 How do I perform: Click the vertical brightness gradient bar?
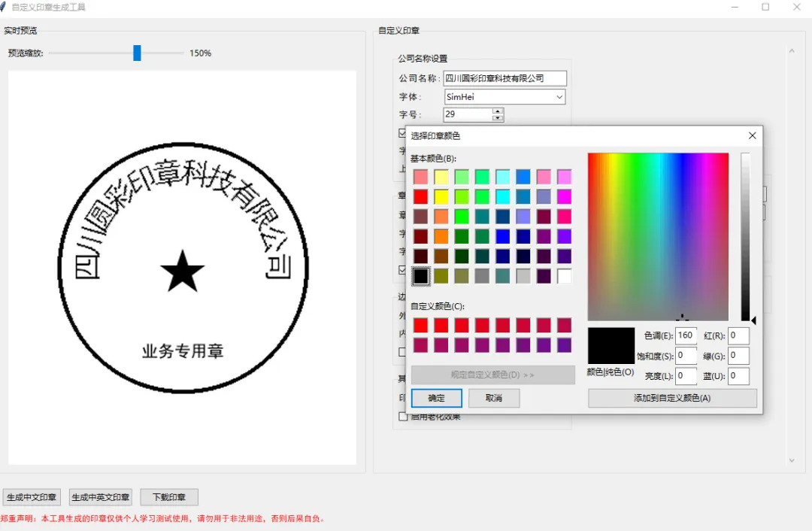pyautogui.click(x=745, y=237)
